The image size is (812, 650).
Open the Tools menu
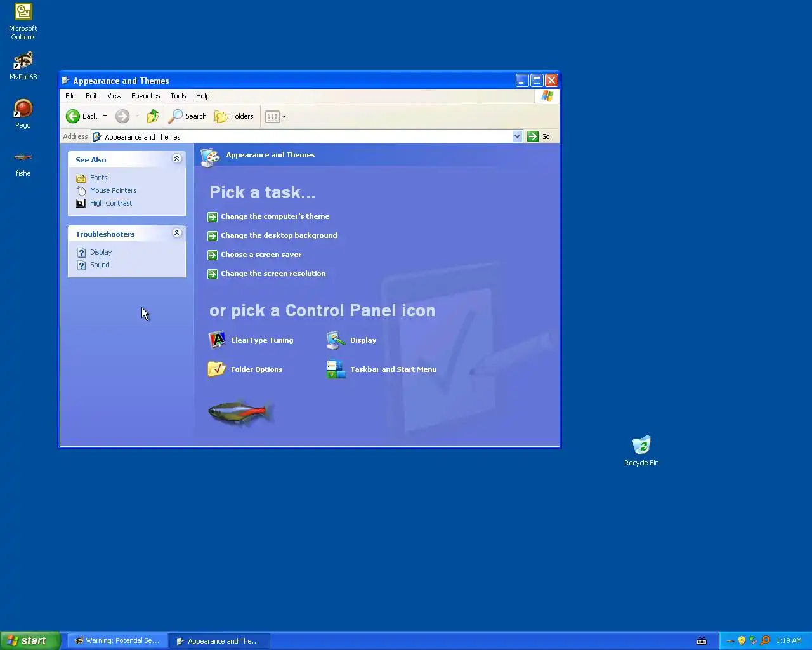coord(178,96)
